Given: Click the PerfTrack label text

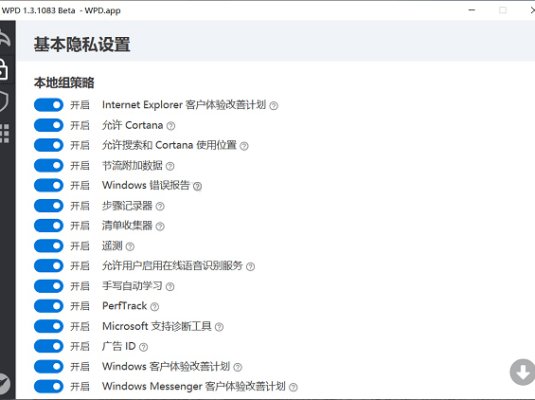Looking at the screenshot, I should 125,306.
